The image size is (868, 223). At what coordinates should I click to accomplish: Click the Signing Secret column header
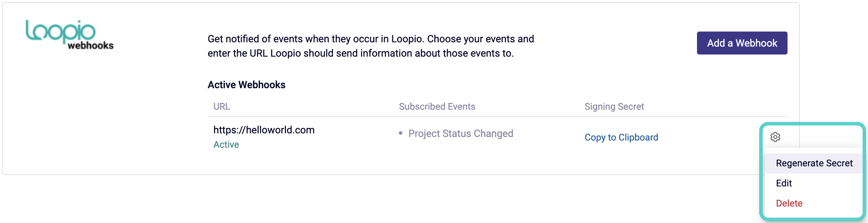coord(614,106)
